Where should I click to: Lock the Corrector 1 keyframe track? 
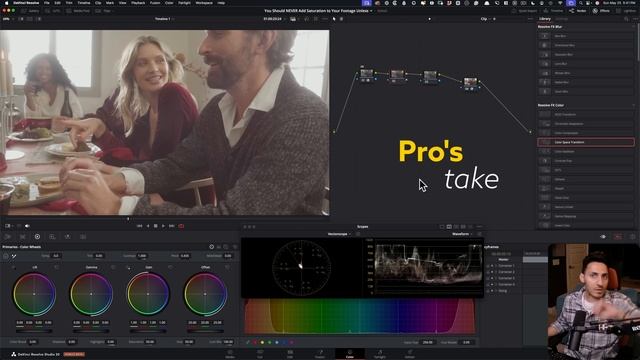point(488,266)
